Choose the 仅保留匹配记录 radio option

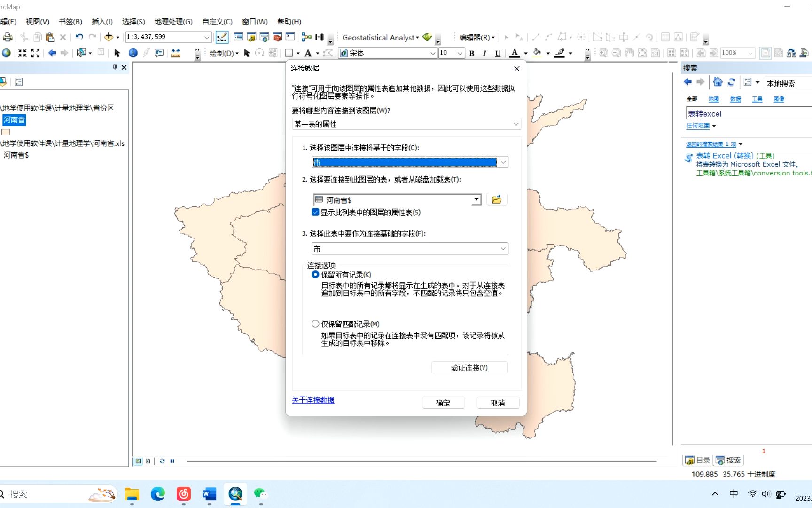pos(315,324)
